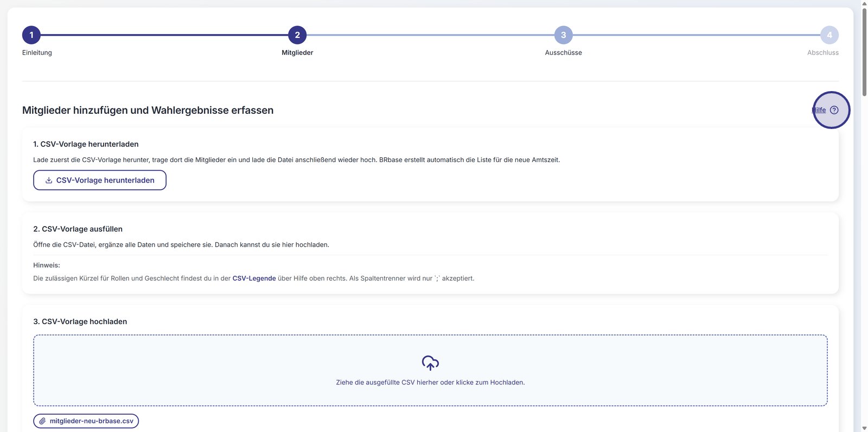868x432 pixels.
Task: Click heading "Mitglieder hinzufügen und Wahlergebnisse erfassen"
Action: pos(148,111)
